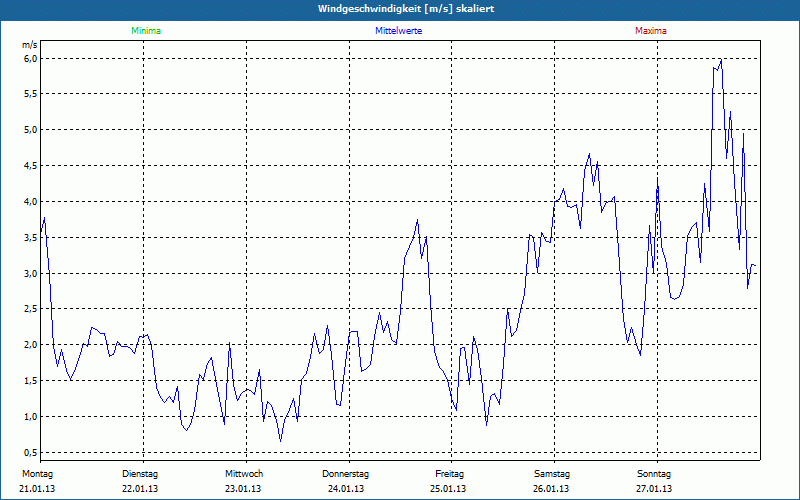Click the date 23.01.13
The image size is (800, 500).
[x=243, y=489]
